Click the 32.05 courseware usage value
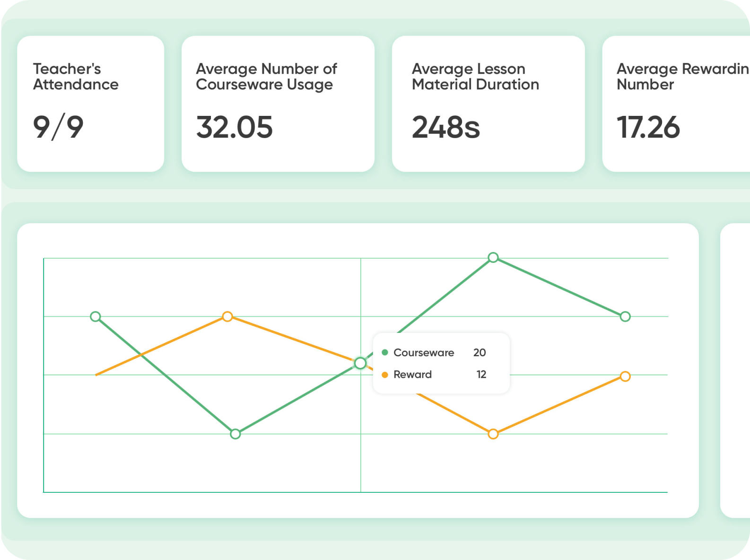The height and width of the screenshot is (560, 750). (235, 127)
